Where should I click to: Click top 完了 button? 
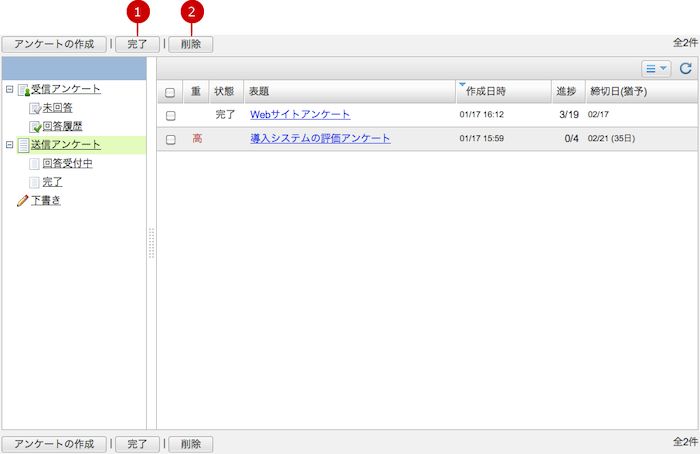coord(137,44)
